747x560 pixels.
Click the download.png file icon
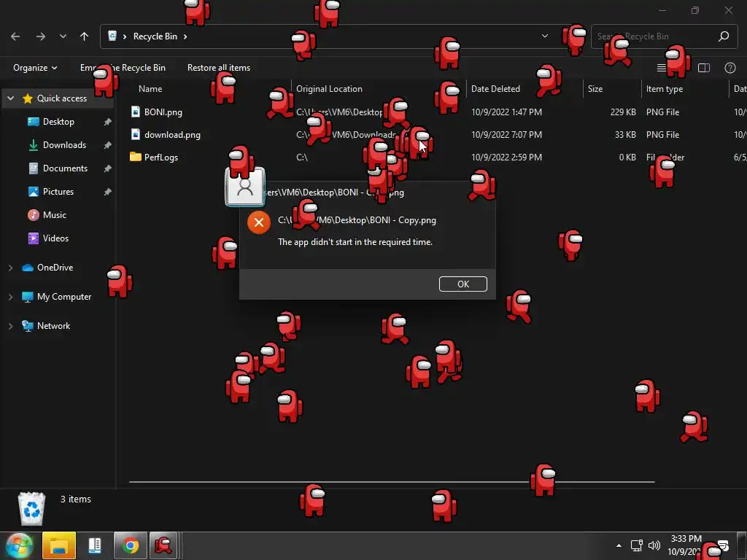click(136, 134)
